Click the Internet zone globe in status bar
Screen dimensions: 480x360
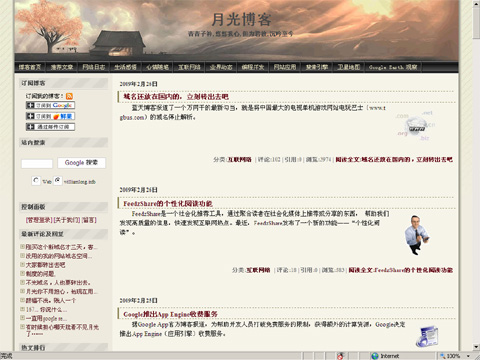coord(375,356)
